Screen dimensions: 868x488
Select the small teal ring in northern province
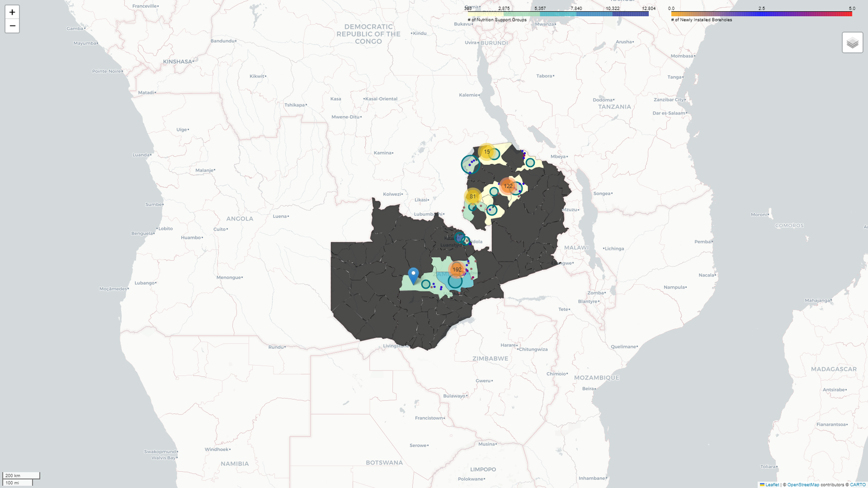(x=530, y=162)
